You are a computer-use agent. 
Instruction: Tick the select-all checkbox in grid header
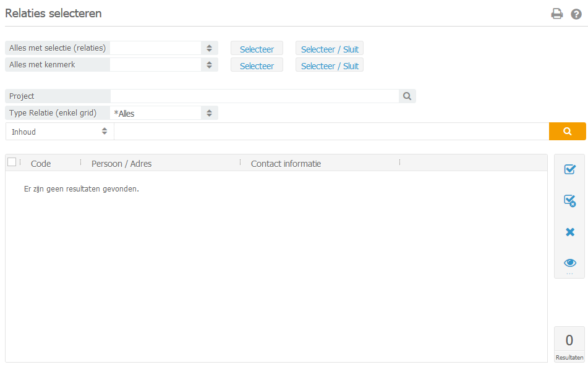12,162
